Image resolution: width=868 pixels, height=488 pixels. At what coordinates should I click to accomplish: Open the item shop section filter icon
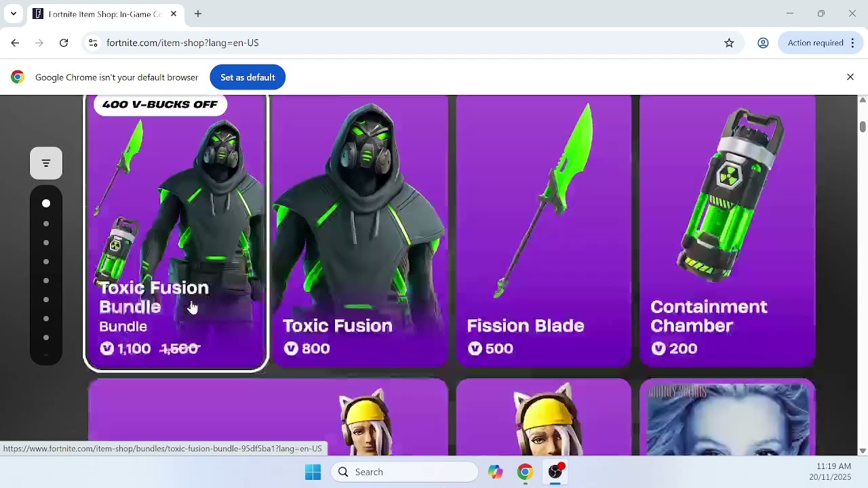point(46,163)
